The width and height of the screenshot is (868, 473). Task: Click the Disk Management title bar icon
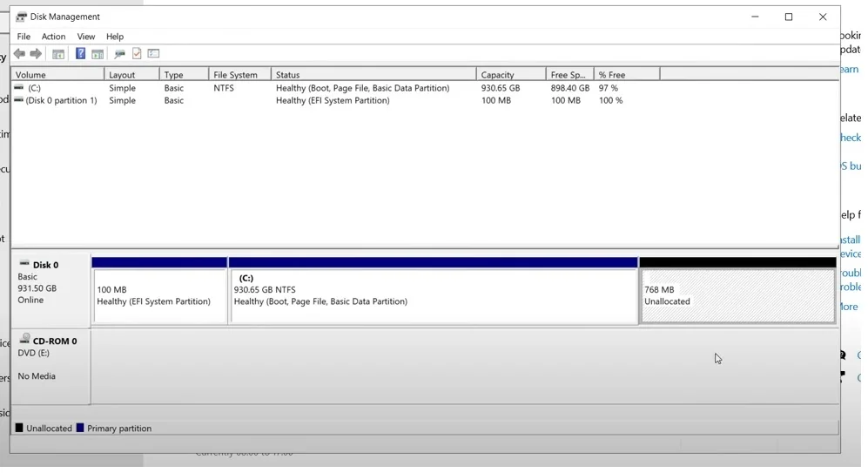(x=21, y=17)
